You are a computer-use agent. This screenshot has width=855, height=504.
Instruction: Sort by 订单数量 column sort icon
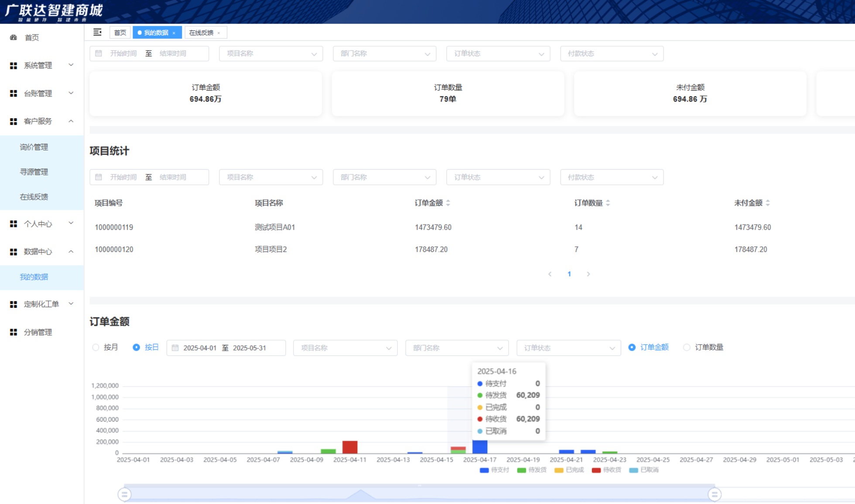(608, 203)
